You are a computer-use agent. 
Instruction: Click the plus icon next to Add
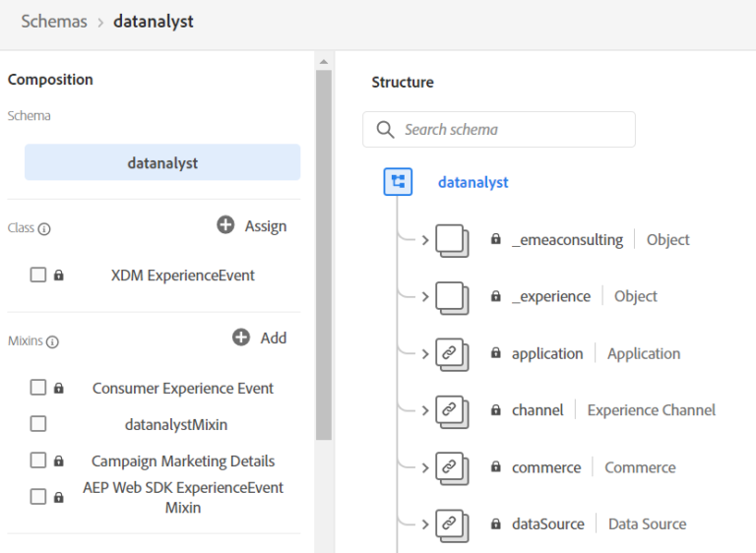coord(241,338)
